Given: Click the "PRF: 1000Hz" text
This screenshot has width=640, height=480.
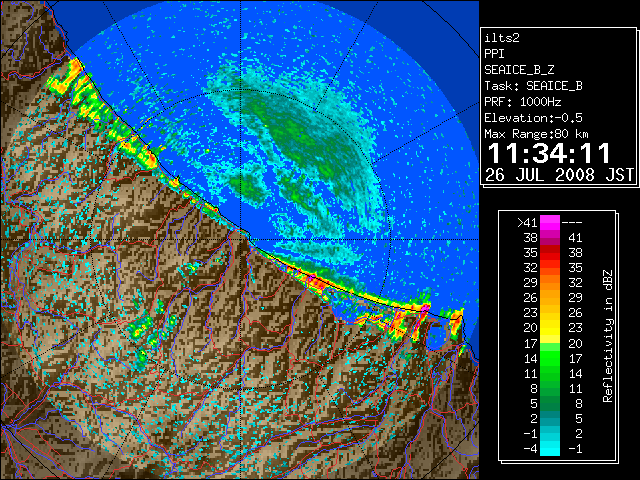Looking at the screenshot, I should pyautogui.click(x=523, y=102).
